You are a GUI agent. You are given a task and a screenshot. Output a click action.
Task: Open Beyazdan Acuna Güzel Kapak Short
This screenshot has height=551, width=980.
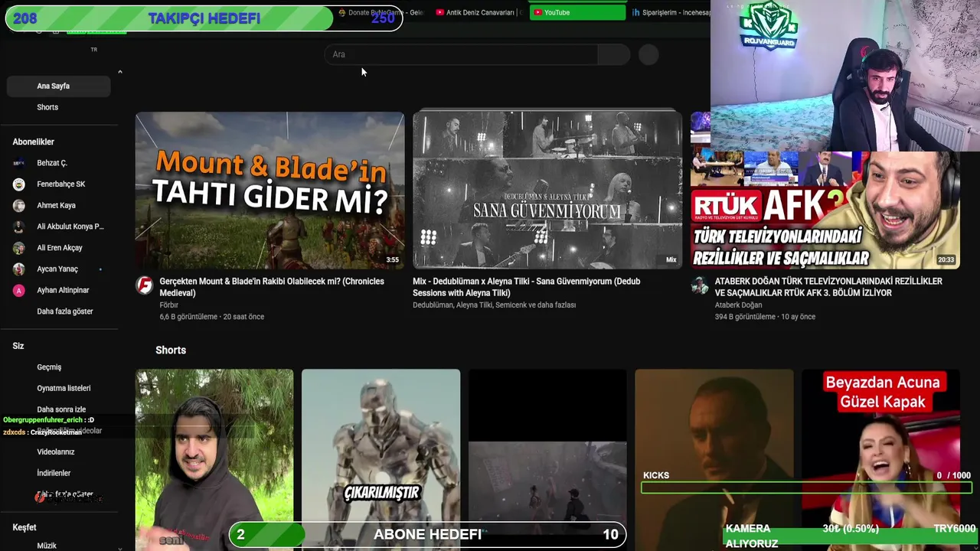pos(880,460)
